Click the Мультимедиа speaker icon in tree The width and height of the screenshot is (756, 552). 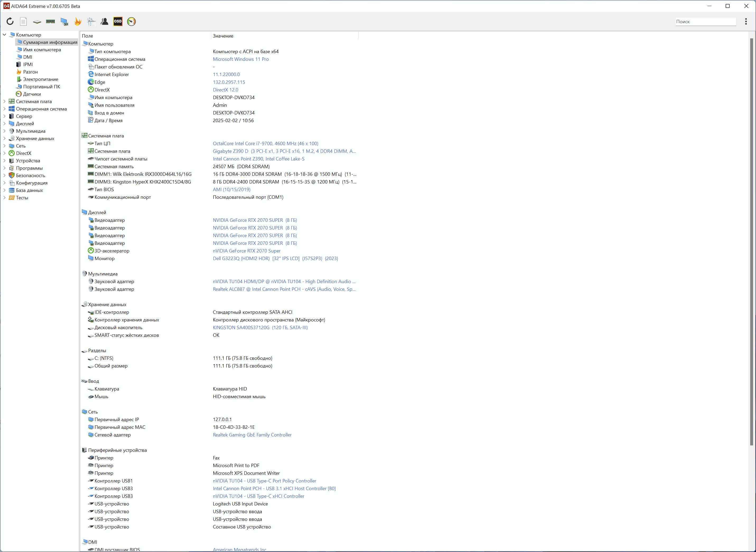[x=12, y=131]
